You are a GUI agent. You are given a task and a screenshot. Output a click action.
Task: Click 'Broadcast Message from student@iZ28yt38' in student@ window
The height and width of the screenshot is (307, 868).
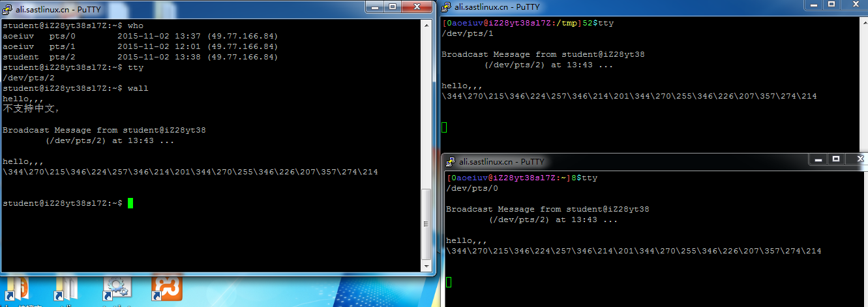pyautogui.click(x=104, y=130)
